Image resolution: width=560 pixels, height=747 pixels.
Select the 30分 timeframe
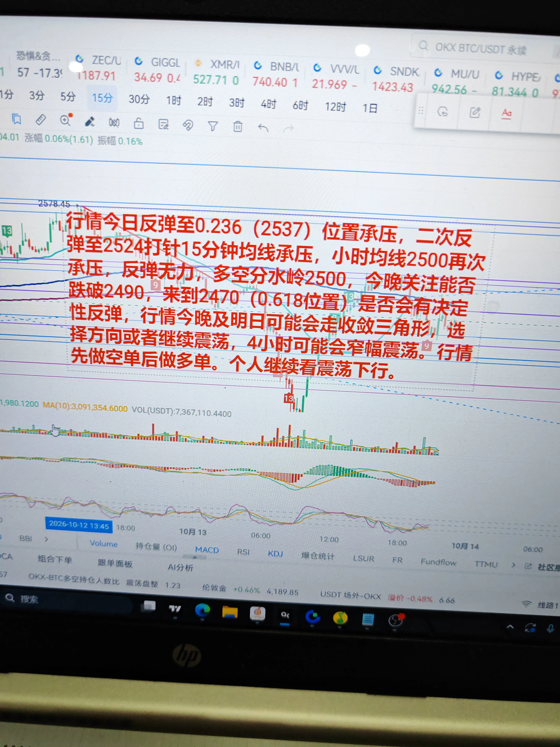click(x=139, y=99)
